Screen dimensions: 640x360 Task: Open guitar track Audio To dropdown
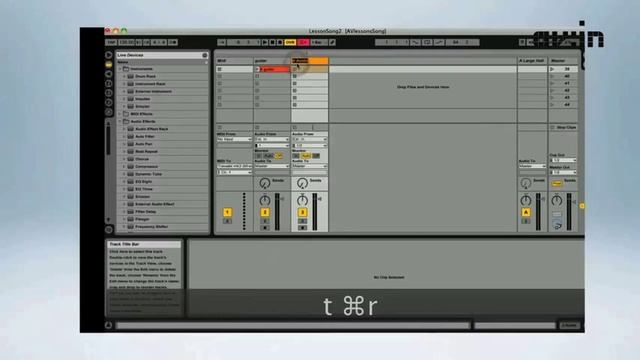(272, 166)
